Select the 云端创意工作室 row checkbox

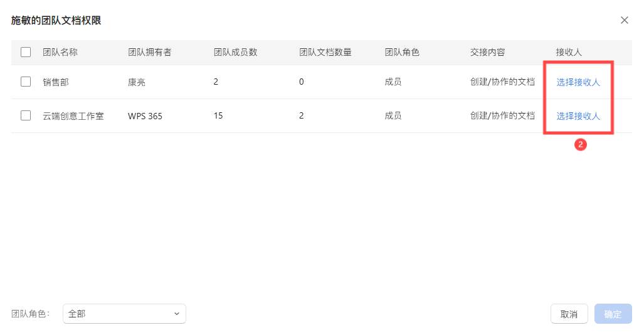[26, 115]
